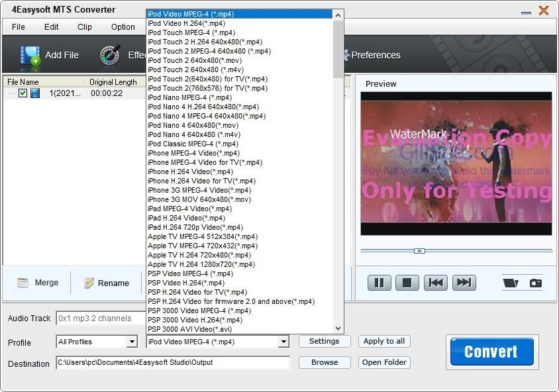Collapse the iPod Video MPEG-4 profile dropdown

coord(283,342)
